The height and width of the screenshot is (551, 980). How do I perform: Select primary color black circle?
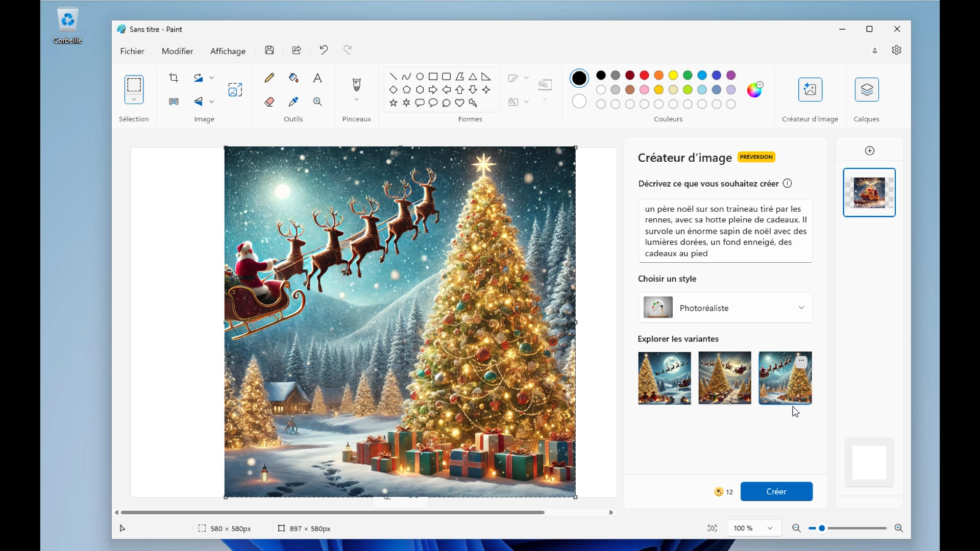coord(579,78)
